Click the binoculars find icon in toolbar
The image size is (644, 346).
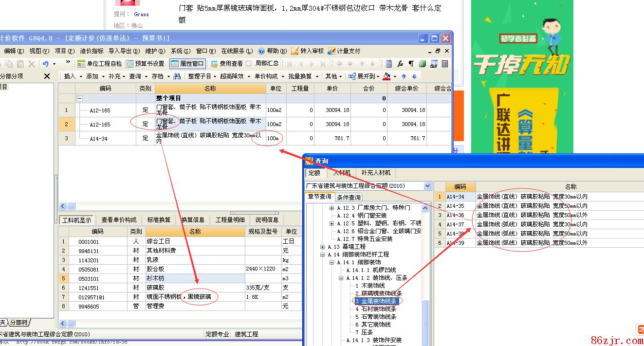coord(177,76)
